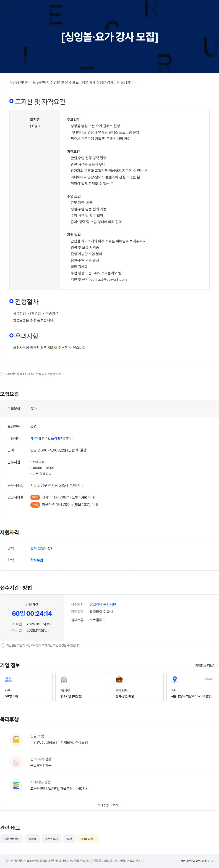Click the 프리랜서 employment type link

tap(57, 438)
